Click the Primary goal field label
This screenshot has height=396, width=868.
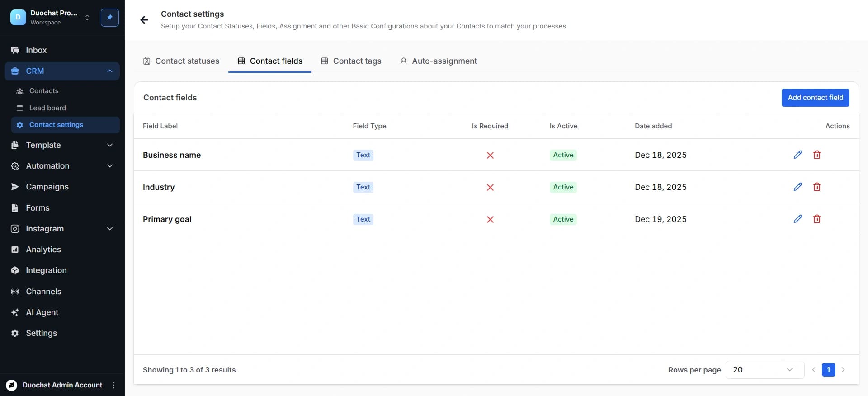167,219
